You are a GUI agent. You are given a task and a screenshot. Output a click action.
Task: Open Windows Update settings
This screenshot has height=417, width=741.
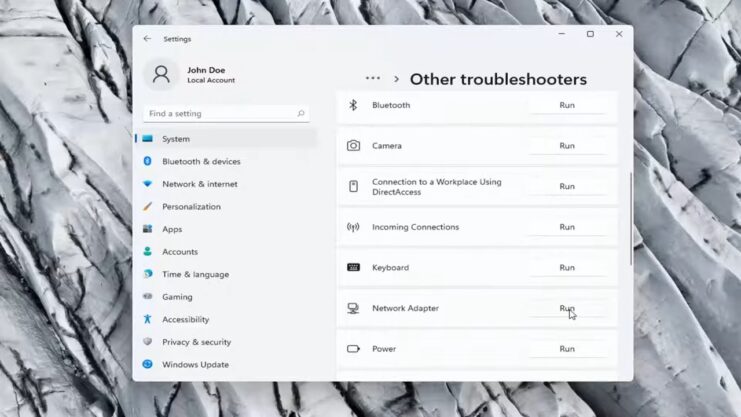click(226, 365)
